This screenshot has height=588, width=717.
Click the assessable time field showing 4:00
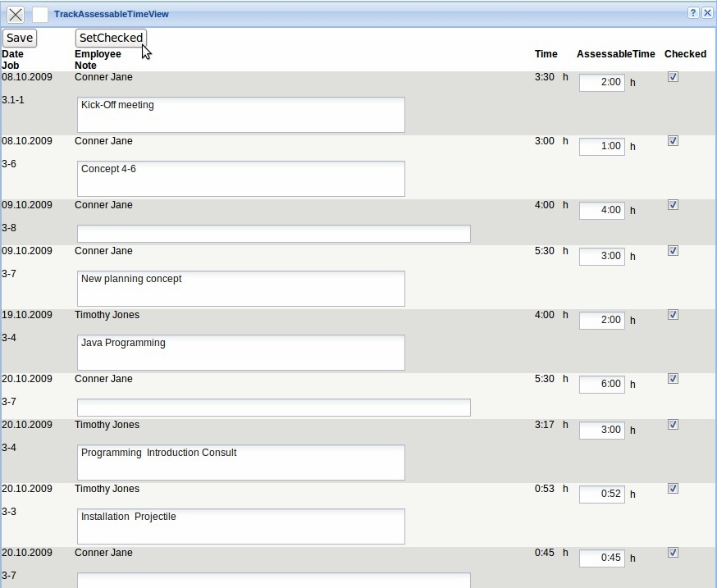602,210
